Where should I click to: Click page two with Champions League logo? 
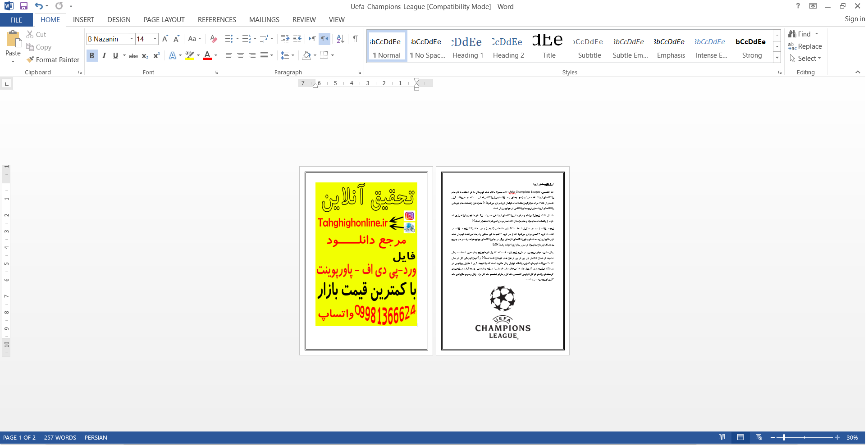coord(503,261)
